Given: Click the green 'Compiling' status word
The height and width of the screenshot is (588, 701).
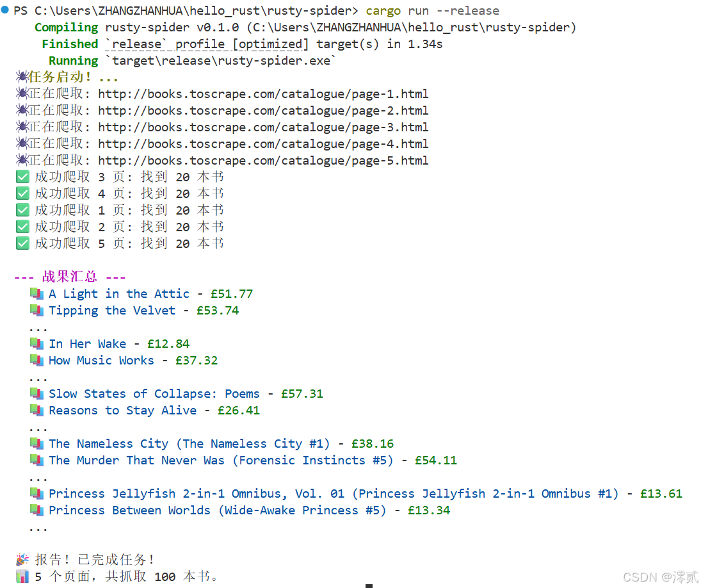Looking at the screenshot, I should tap(67, 28).
